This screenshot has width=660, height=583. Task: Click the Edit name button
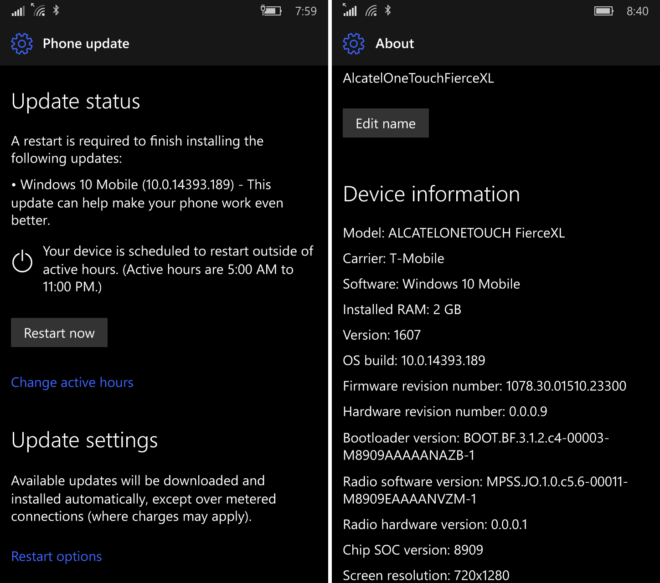(386, 123)
